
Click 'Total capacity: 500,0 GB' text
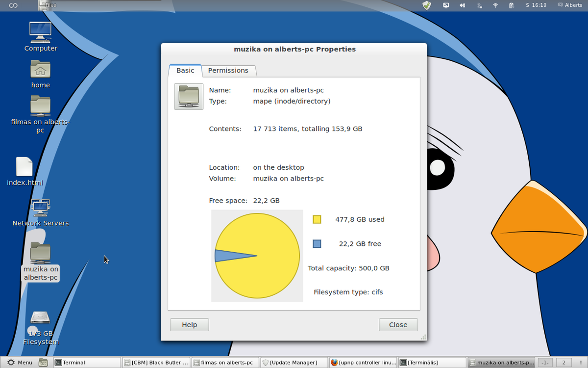coord(348,268)
